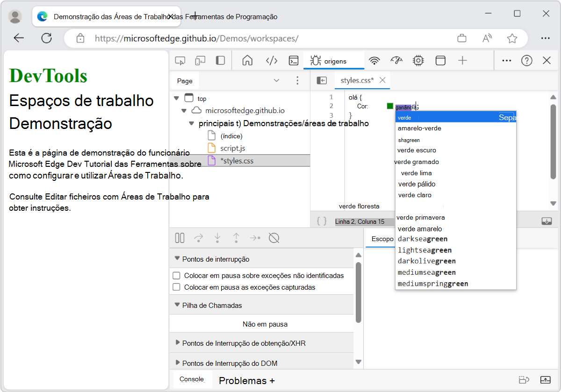
Task: Open the Page pane dropdown chevron
Action: [276, 80]
